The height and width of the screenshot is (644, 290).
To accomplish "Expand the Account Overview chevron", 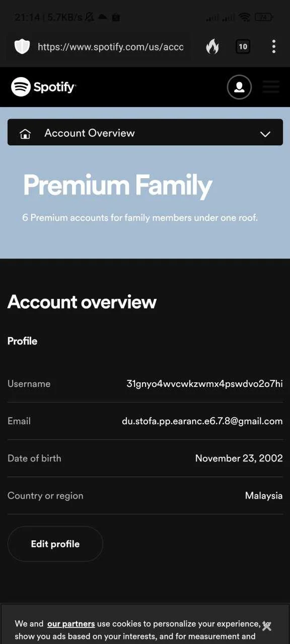I will click(x=265, y=134).
